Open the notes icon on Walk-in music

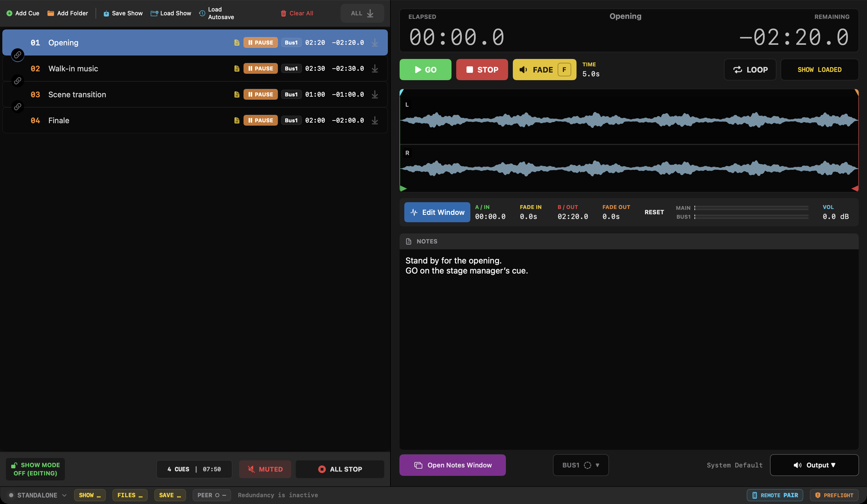(237, 68)
